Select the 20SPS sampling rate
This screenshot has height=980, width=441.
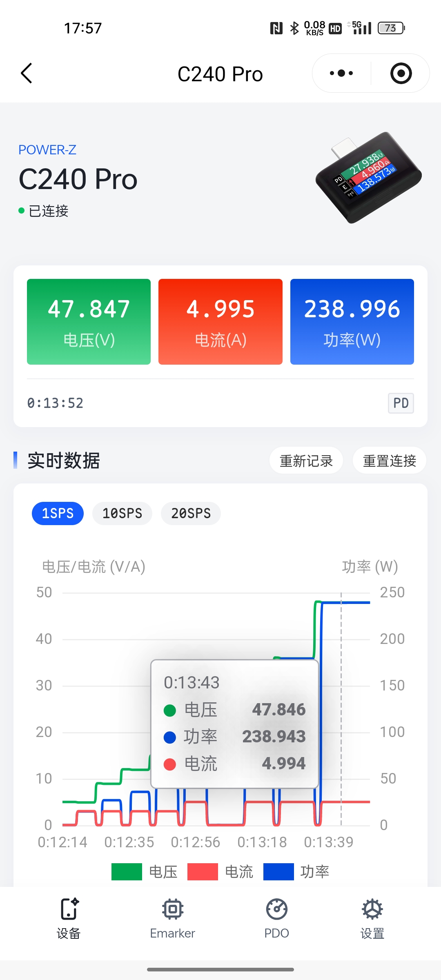[x=191, y=513]
